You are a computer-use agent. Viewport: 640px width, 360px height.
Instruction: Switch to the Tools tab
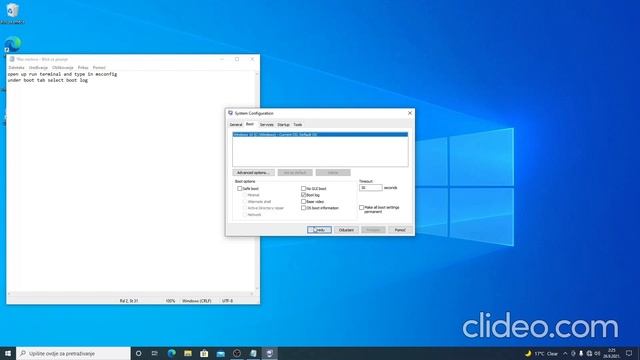click(298, 124)
